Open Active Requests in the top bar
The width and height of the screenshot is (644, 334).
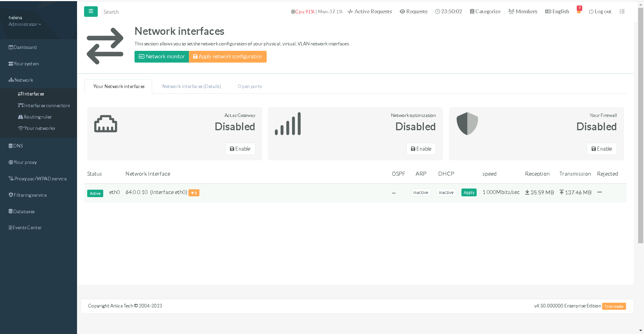pyautogui.click(x=370, y=12)
